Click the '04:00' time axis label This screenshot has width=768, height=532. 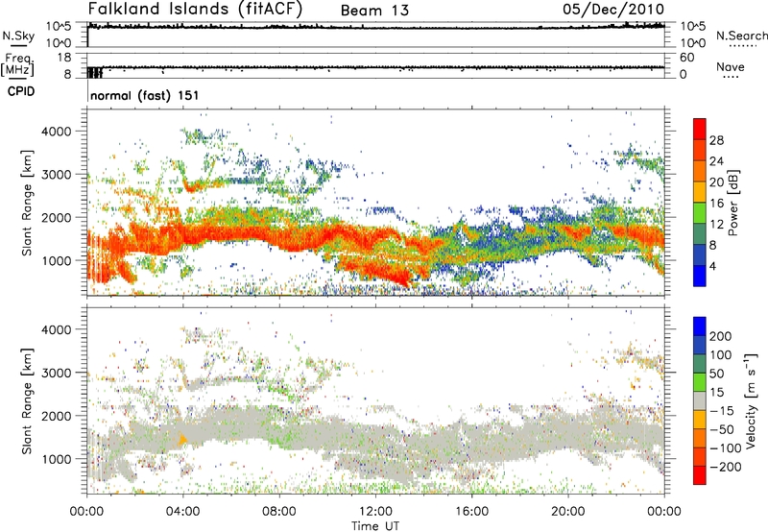click(x=182, y=512)
